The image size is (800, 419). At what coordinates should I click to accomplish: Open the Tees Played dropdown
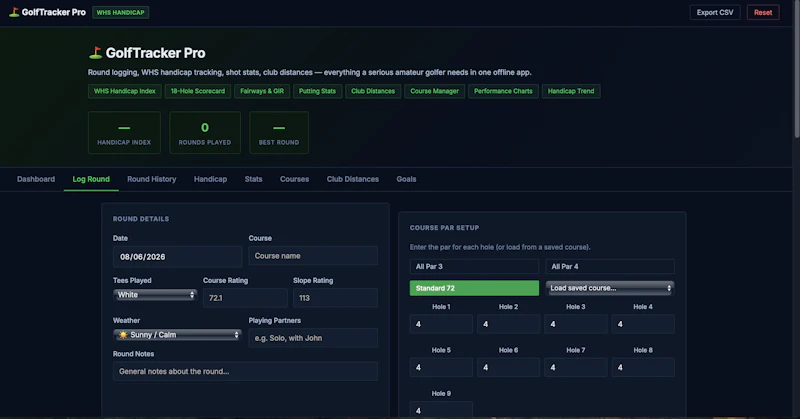(155, 295)
